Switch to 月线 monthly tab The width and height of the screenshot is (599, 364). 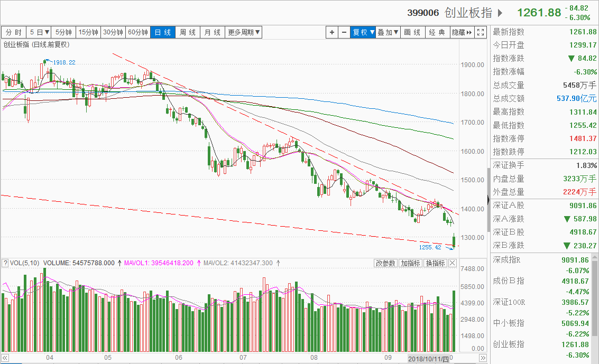click(x=213, y=32)
